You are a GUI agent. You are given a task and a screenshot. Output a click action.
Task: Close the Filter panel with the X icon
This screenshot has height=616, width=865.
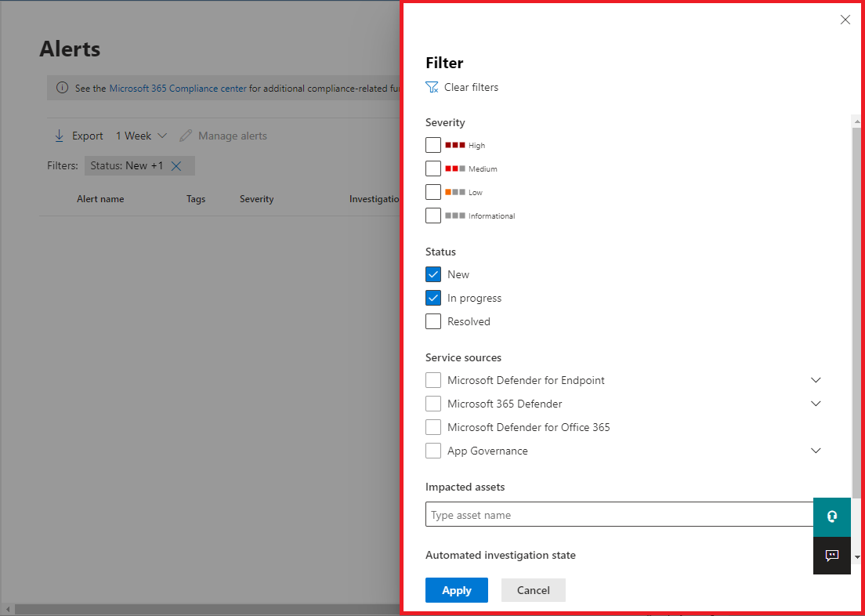click(845, 20)
